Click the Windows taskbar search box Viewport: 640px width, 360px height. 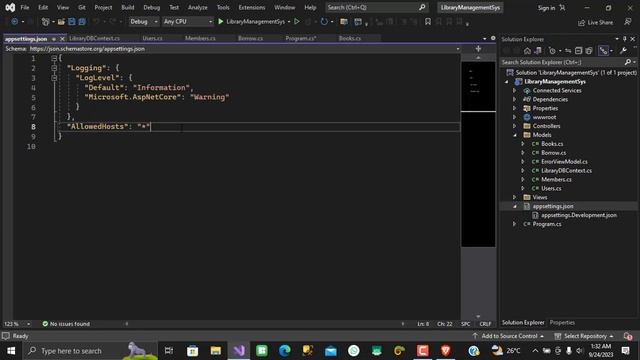90,351
